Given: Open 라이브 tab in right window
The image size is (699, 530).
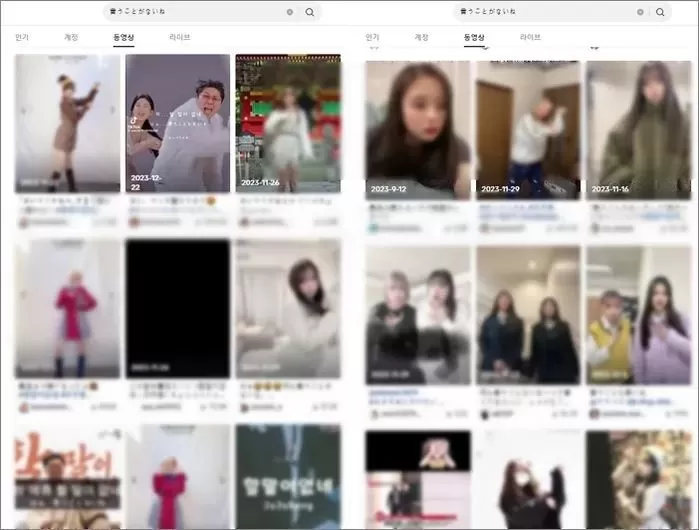Looking at the screenshot, I should (530, 37).
